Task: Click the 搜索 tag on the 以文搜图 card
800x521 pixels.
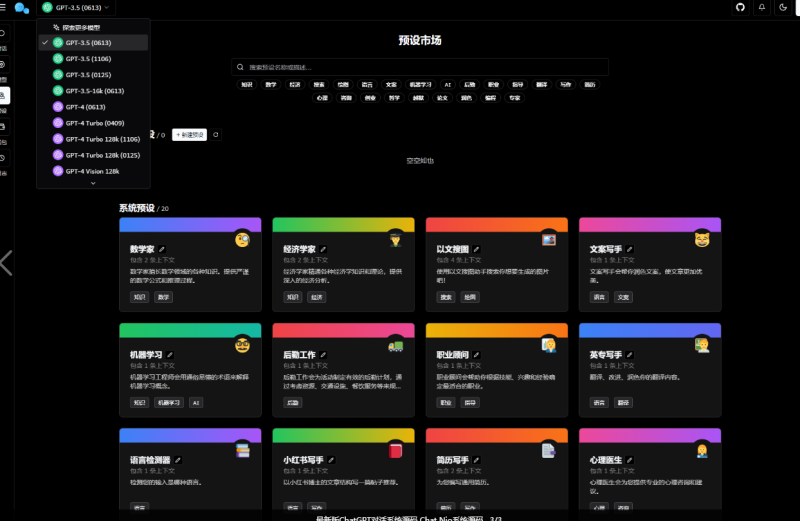Action: coord(446,297)
